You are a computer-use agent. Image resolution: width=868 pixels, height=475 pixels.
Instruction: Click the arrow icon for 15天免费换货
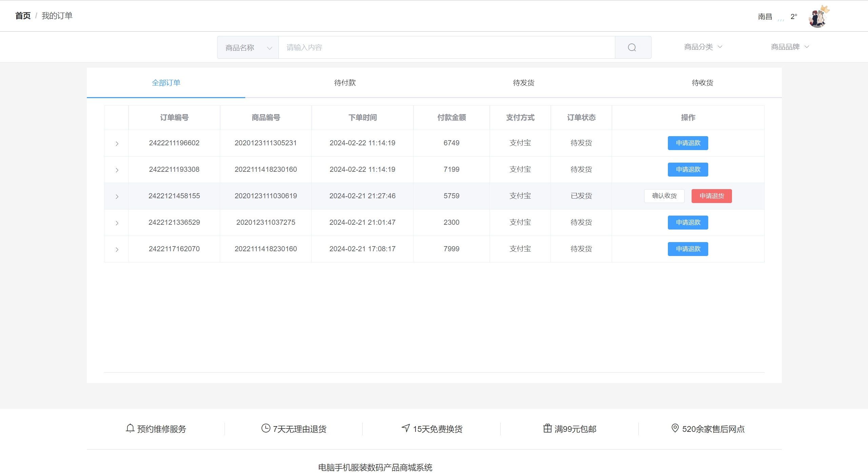pos(406,428)
